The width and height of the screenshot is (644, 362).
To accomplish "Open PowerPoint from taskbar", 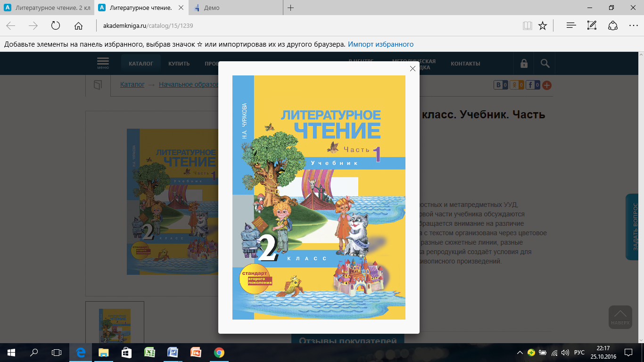I will (x=196, y=353).
